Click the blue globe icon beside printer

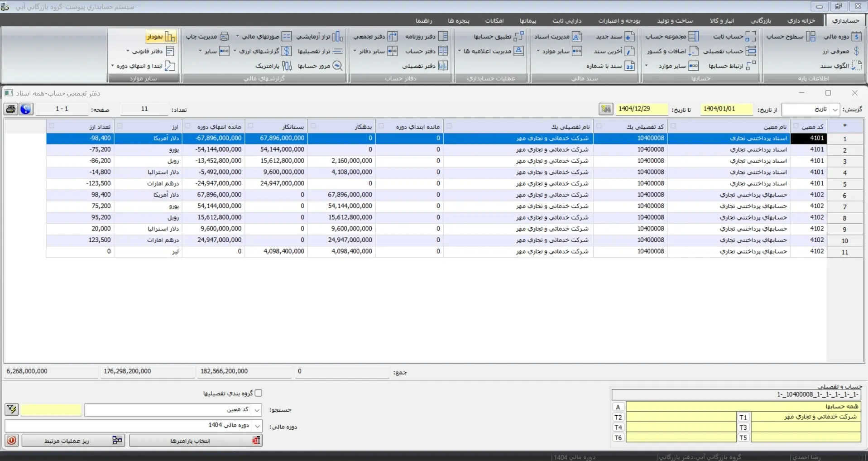coord(26,109)
